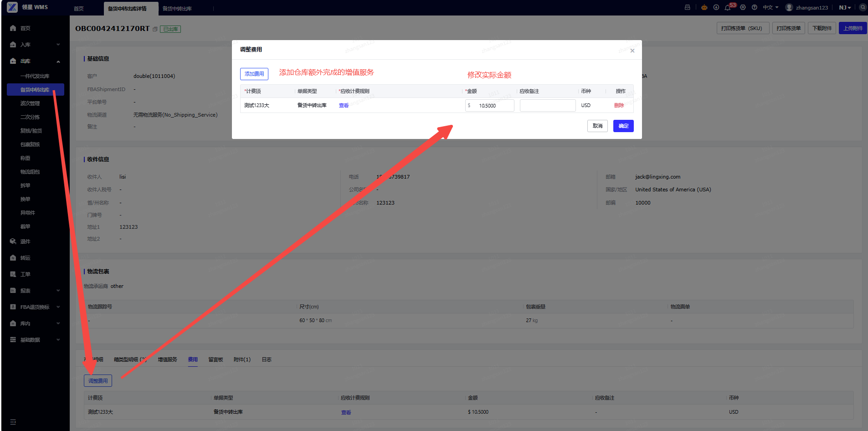The image size is (868, 431).
Task: Click 删除 link in dialog fee row
Action: (619, 105)
